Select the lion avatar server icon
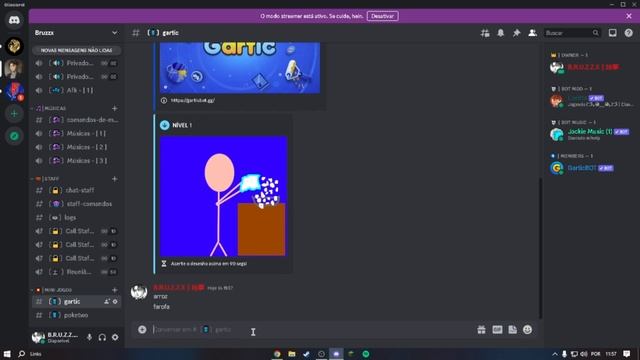The height and width of the screenshot is (360, 640). [14, 46]
